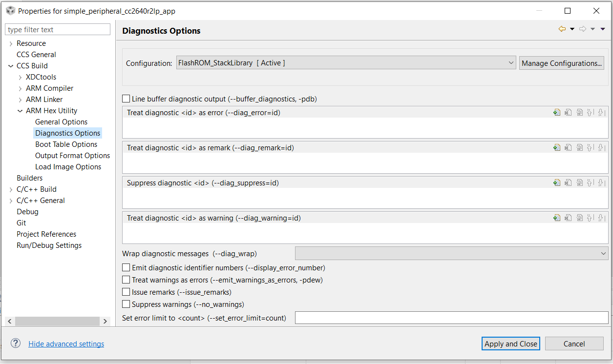Image resolution: width=613 pixels, height=364 pixels.
Task: Click the Set error limit input field
Action: click(451, 318)
